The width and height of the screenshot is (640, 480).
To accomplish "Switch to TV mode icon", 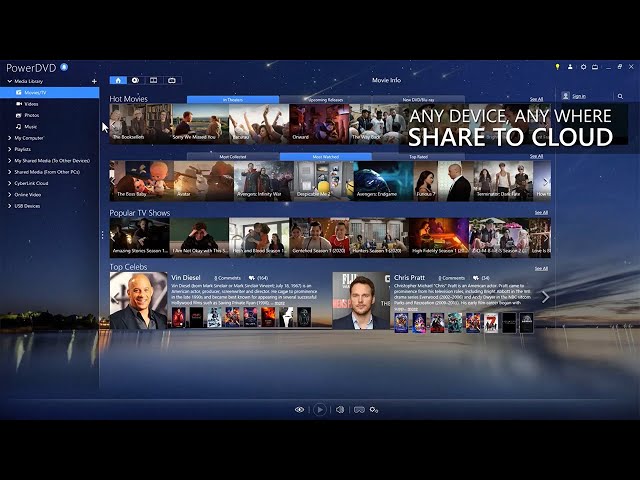I will point(595,67).
